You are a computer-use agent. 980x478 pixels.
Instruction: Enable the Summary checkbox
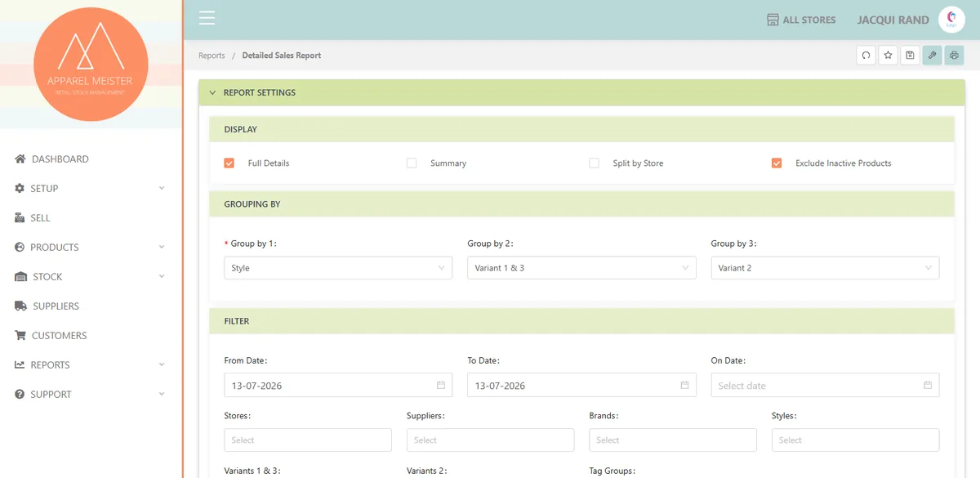pyautogui.click(x=412, y=163)
